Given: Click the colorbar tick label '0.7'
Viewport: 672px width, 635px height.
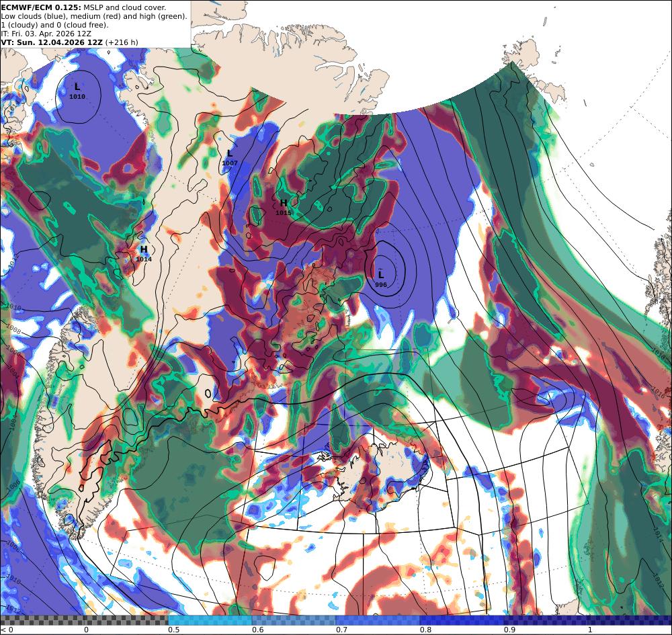Looking at the screenshot, I should [x=341, y=630].
